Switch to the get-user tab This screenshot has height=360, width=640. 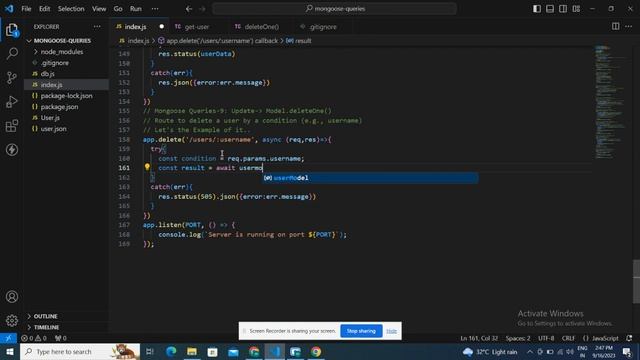pyautogui.click(x=197, y=27)
